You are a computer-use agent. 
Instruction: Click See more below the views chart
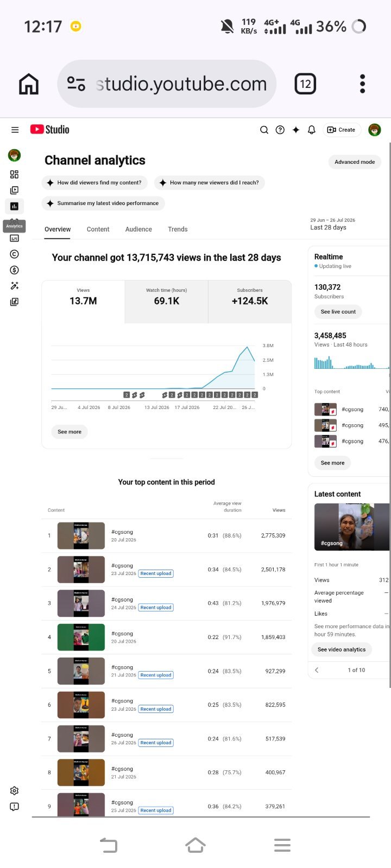point(70,432)
